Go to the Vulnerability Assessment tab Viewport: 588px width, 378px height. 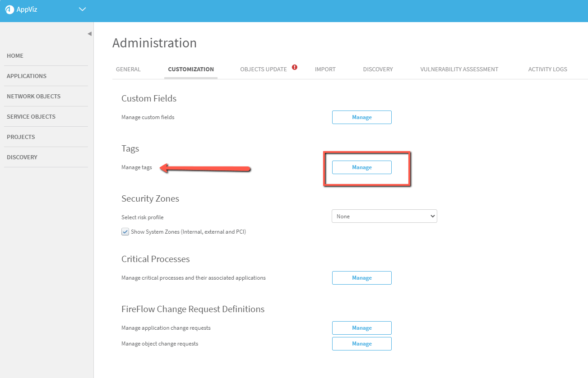tap(459, 69)
